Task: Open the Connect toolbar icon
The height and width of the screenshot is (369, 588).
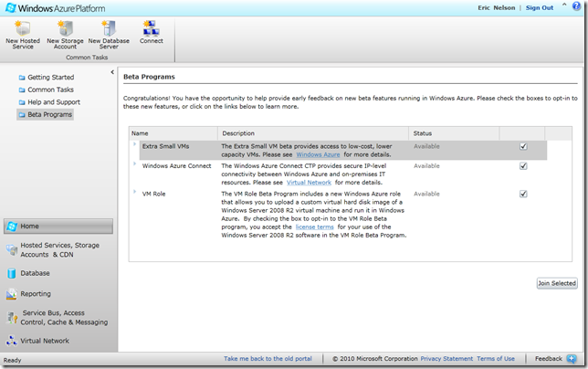Action: [152, 28]
